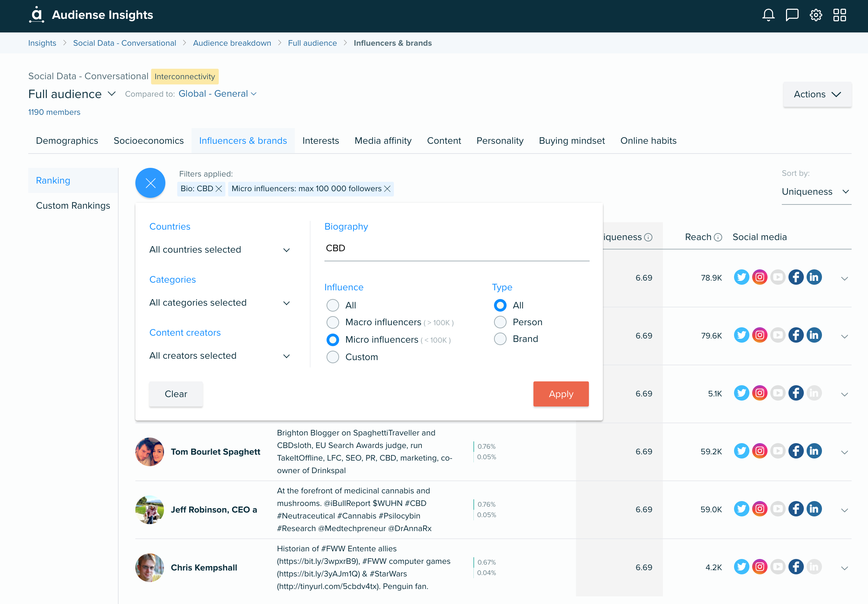Click the Twitter icon for Tom Bourlet Spaghett

[742, 451]
